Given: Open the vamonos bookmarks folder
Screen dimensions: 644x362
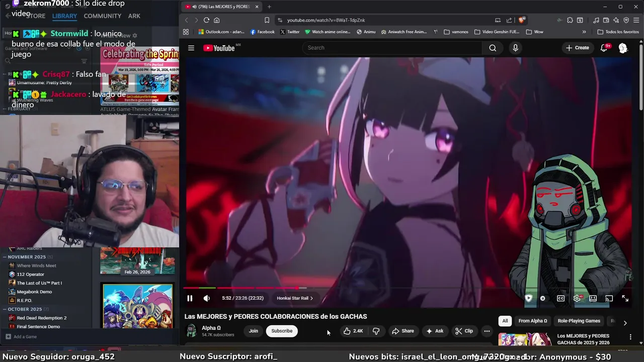Looking at the screenshot, I should pyautogui.click(x=456, y=32).
